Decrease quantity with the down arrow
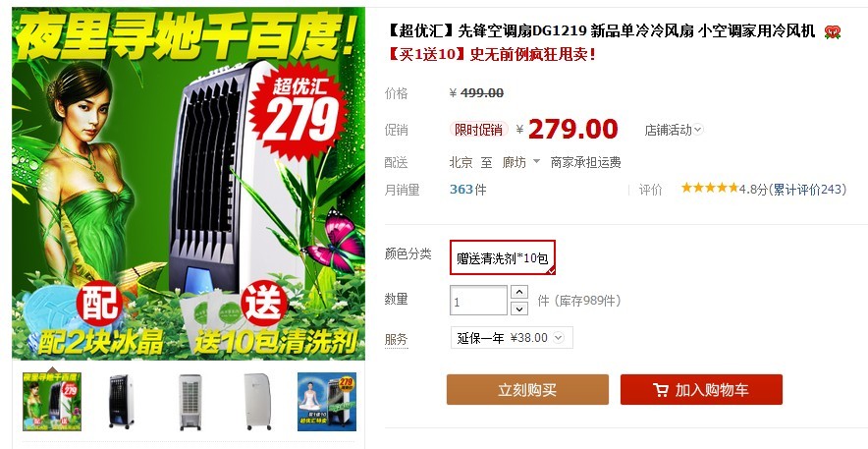868x449 pixels. click(518, 309)
